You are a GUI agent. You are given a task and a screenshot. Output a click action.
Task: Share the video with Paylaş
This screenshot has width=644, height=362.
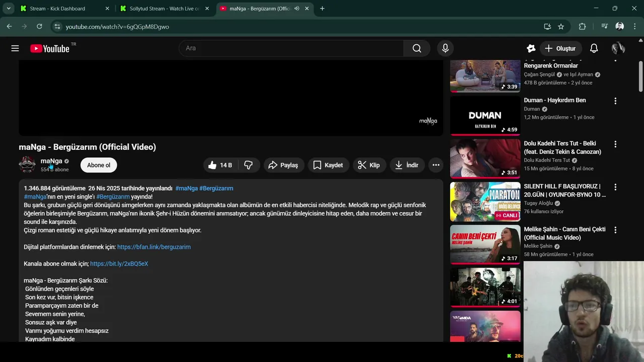pyautogui.click(x=284, y=165)
